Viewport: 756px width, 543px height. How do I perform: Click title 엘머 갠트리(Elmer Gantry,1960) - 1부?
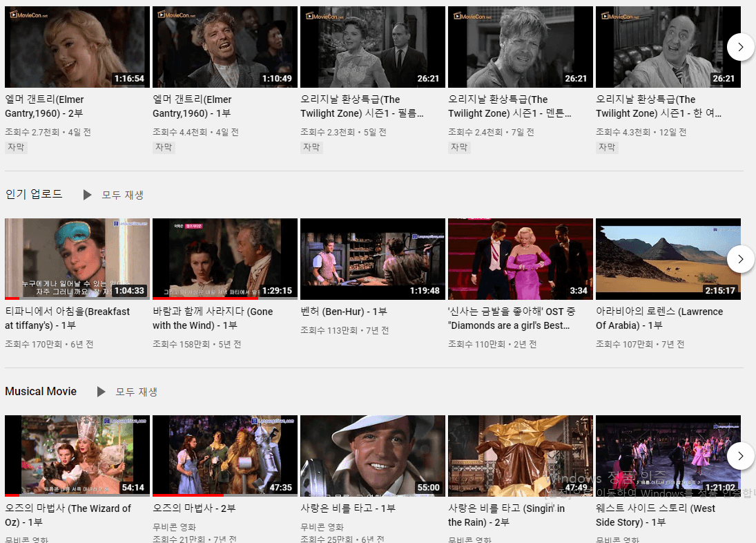(193, 106)
